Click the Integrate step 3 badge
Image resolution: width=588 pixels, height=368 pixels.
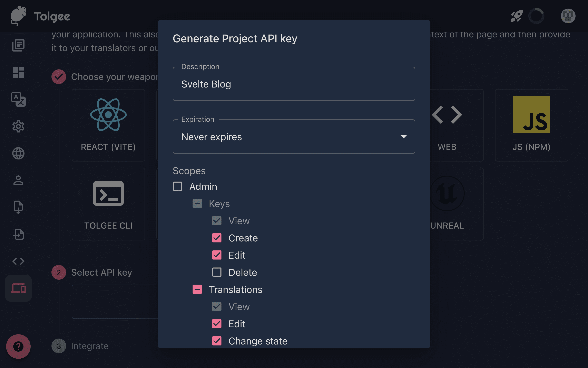pos(59,346)
